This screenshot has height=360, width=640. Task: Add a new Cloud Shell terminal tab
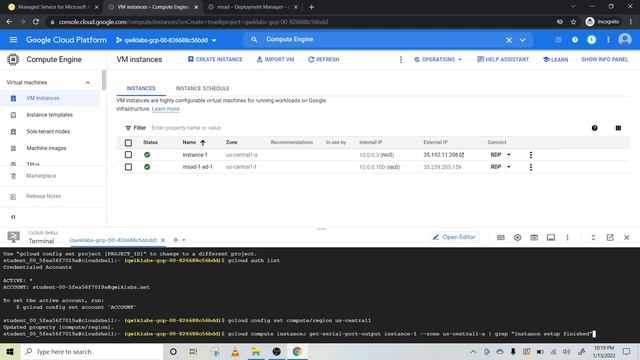pos(176,240)
